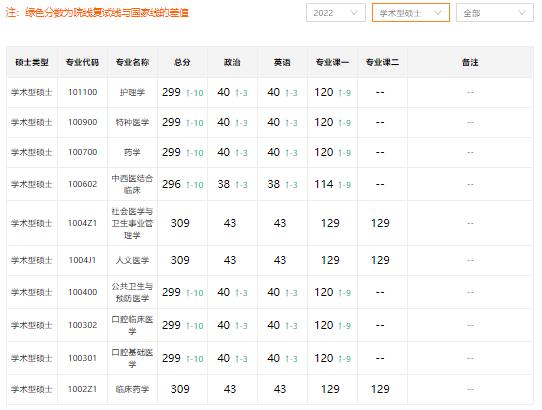Click the 人文医学 major name
This screenshot has width=542, height=410.
coord(132,260)
